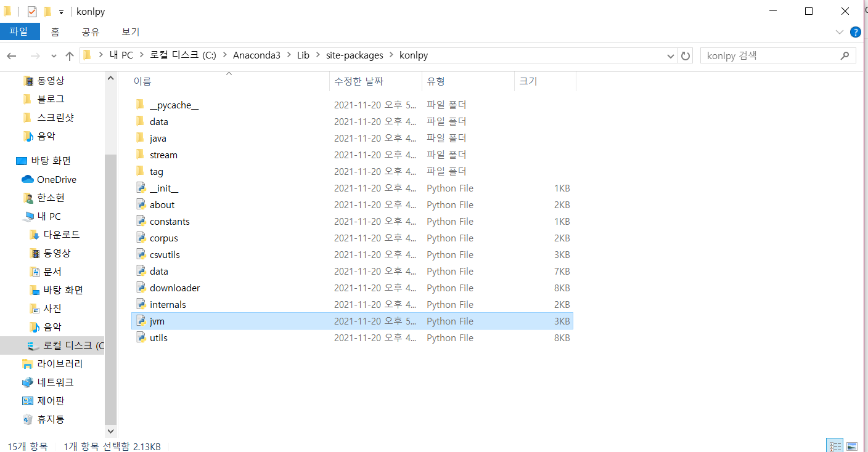Click the New Folder quick access icon
This screenshot has width=868, height=452.
click(x=47, y=12)
